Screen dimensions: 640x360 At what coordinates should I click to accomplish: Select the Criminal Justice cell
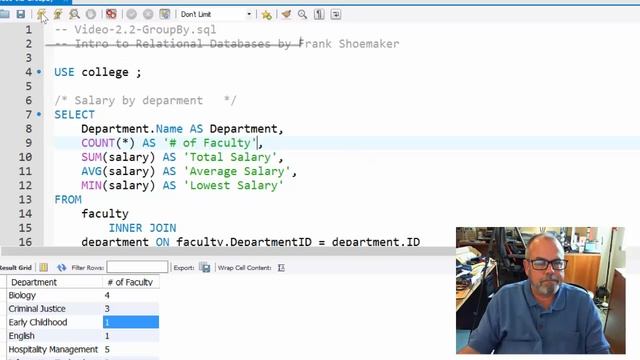[x=54, y=309]
